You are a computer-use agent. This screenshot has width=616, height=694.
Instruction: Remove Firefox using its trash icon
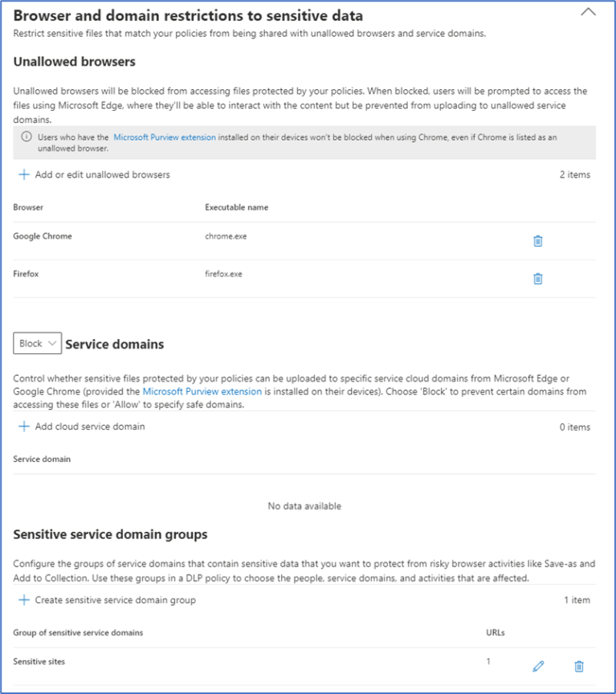(538, 278)
